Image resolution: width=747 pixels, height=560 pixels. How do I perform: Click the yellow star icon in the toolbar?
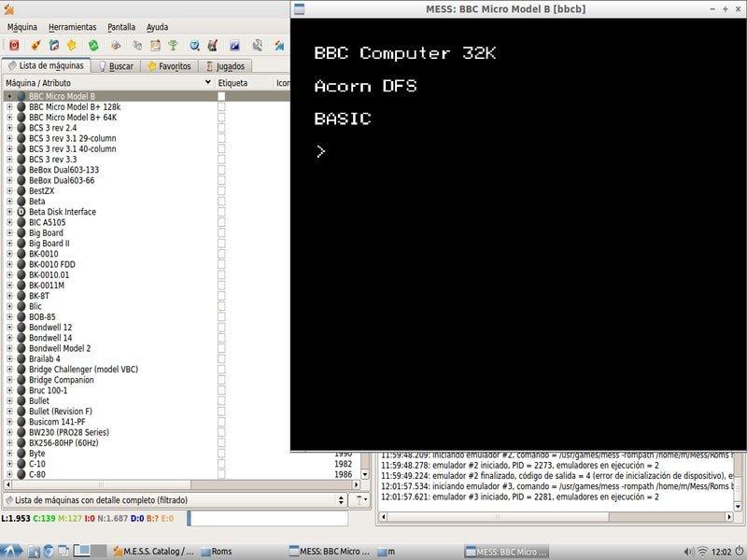pyautogui.click(x=72, y=45)
